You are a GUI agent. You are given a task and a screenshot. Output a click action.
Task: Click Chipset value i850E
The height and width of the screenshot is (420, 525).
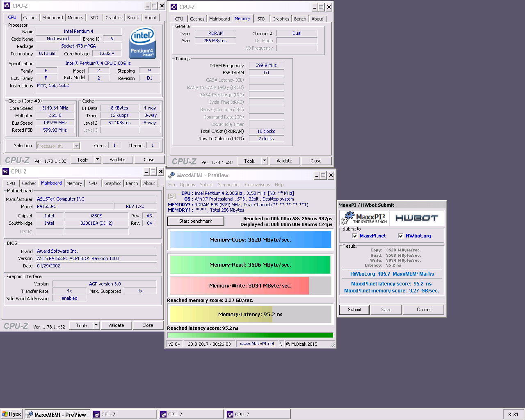pyautogui.click(x=96, y=216)
